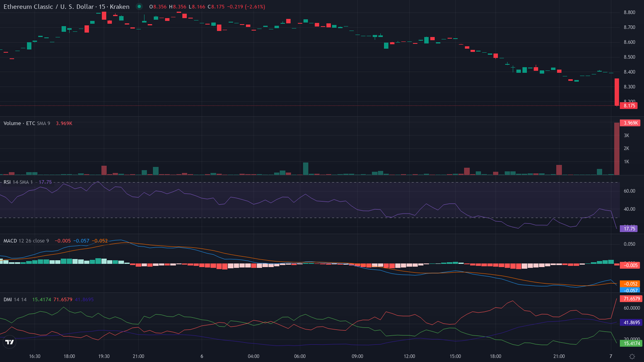The image size is (644, 362).
Task: Click the red 71.6579 DMI axis tag
Action: pyautogui.click(x=631, y=298)
